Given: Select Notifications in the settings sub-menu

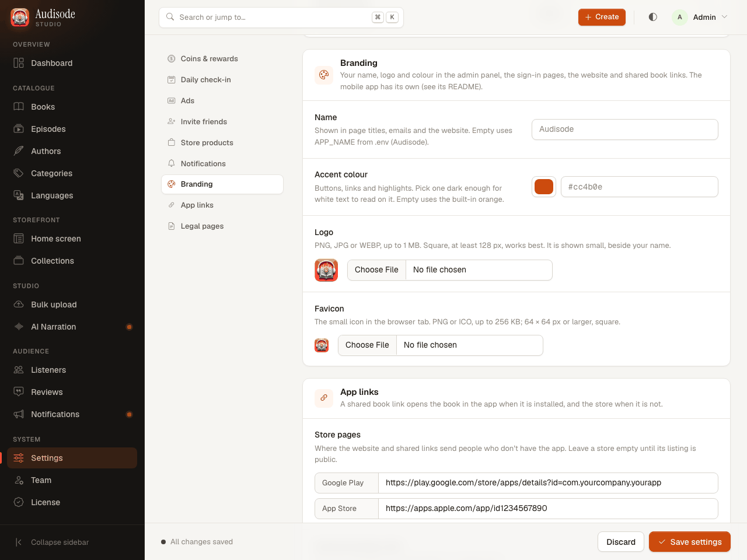Looking at the screenshot, I should click(222, 164).
